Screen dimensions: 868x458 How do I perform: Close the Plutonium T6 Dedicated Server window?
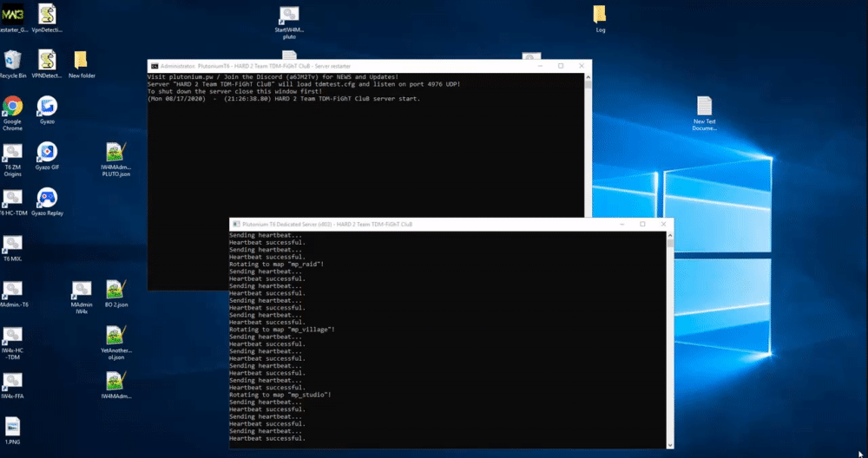click(x=663, y=224)
